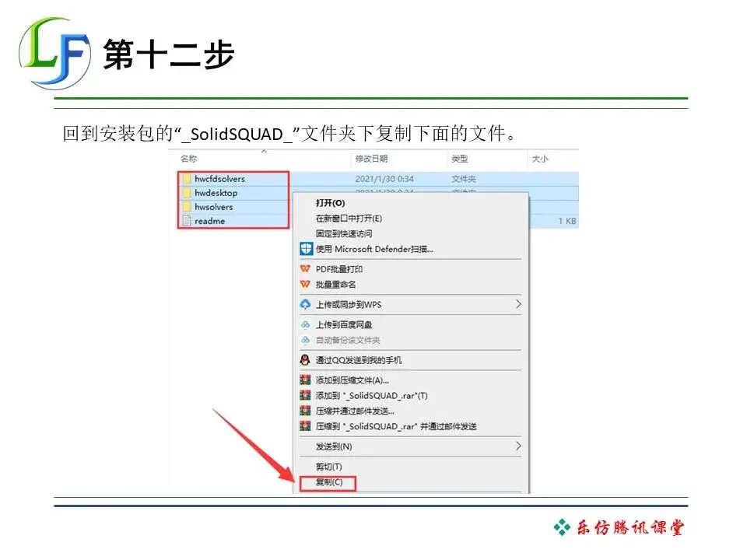The height and width of the screenshot is (560, 747).
Task: Click WinRAR icon beside 压缩到 "_SolidSQUAD_.rar" 并通过邮件发送
Action: point(305,426)
